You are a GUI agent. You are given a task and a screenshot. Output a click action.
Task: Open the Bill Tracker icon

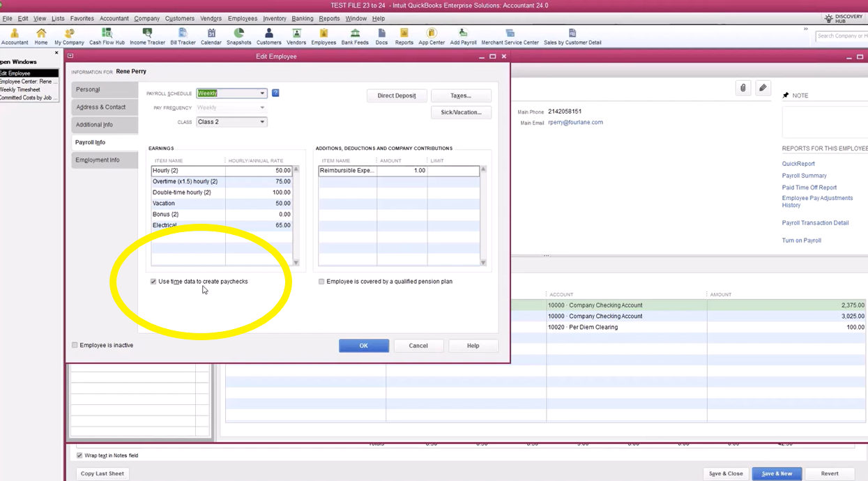183,36
